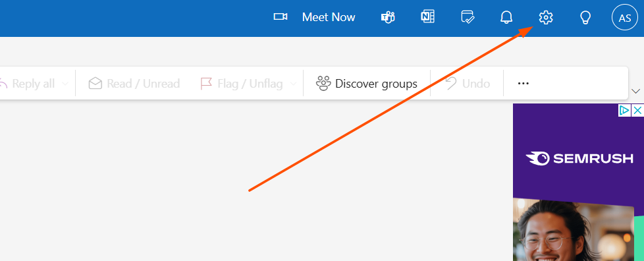
Task: Click the Meet Now video camera icon
Action: (x=281, y=17)
